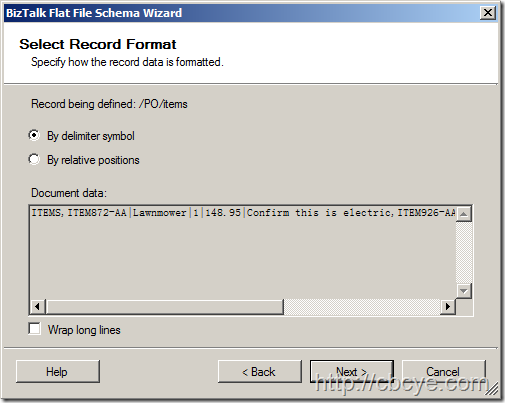The image size is (505, 403).
Task: Click the vertical scrollbar down arrow
Action: 463,291
